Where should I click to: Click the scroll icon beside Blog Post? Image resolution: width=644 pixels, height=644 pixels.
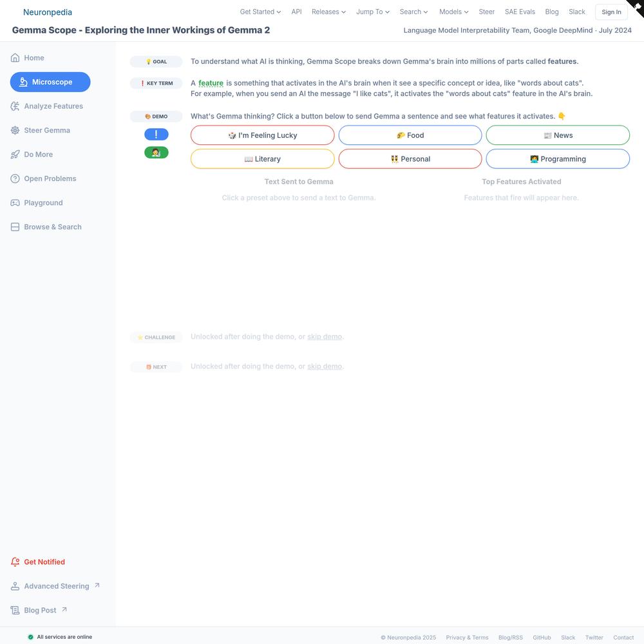[x=15, y=611]
